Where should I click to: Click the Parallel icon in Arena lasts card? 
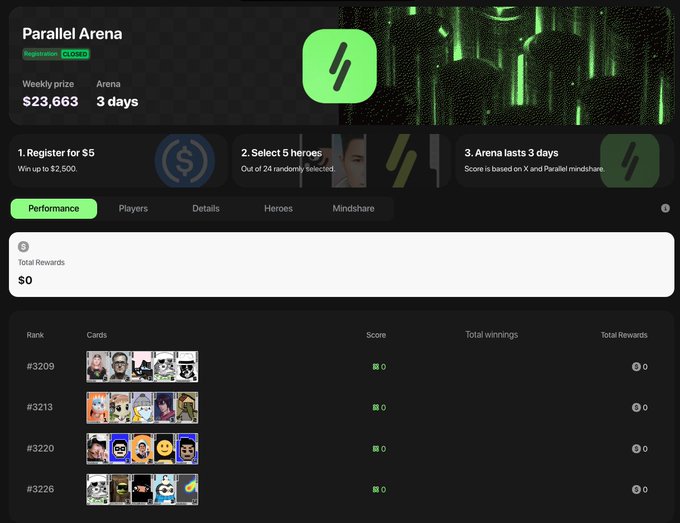coord(629,160)
